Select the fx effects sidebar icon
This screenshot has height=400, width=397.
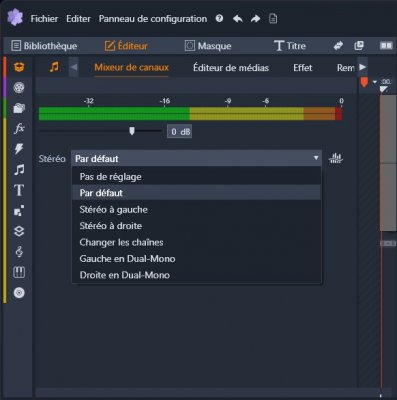click(x=19, y=128)
